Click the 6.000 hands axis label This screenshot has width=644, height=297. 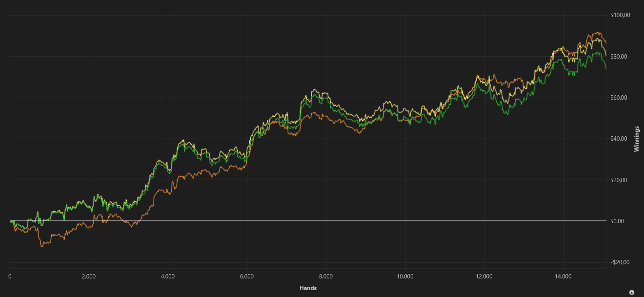click(247, 276)
